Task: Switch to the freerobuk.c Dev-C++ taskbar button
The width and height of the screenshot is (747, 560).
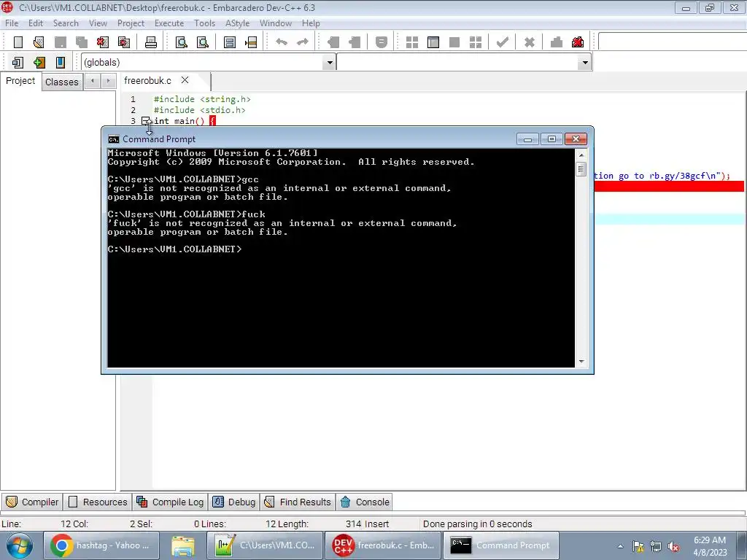Action: click(382, 545)
